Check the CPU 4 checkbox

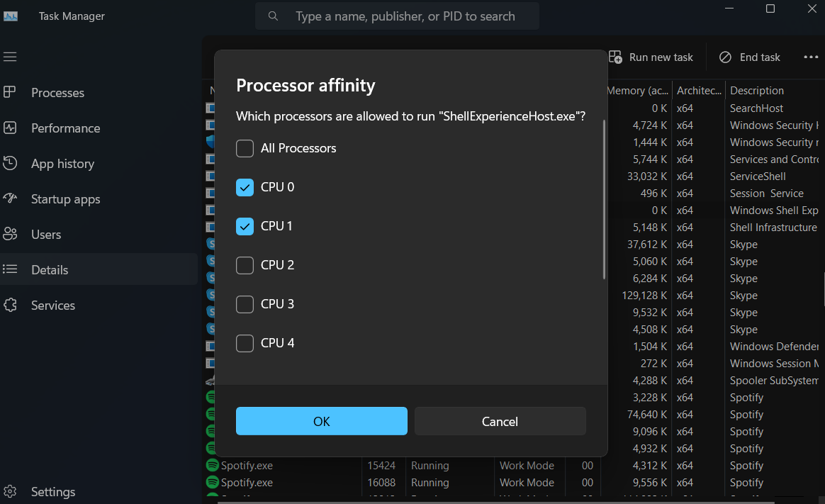tap(245, 343)
